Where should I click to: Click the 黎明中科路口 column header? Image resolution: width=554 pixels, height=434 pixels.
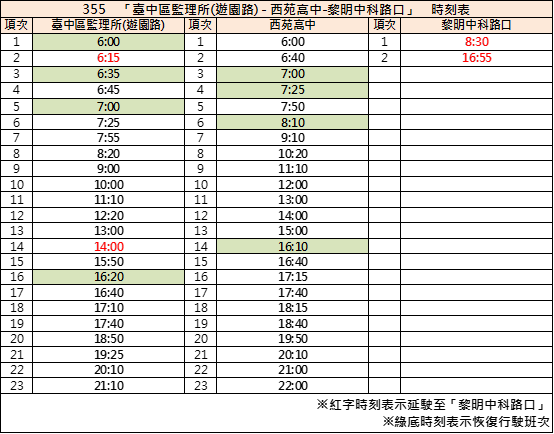click(x=477, y=25)
